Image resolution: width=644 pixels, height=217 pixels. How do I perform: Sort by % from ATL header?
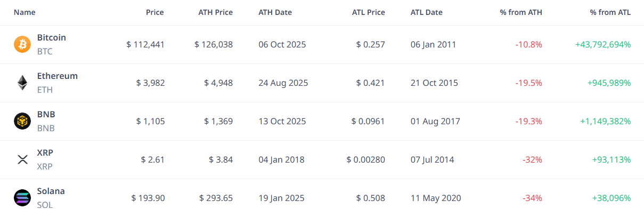(610, 12)
